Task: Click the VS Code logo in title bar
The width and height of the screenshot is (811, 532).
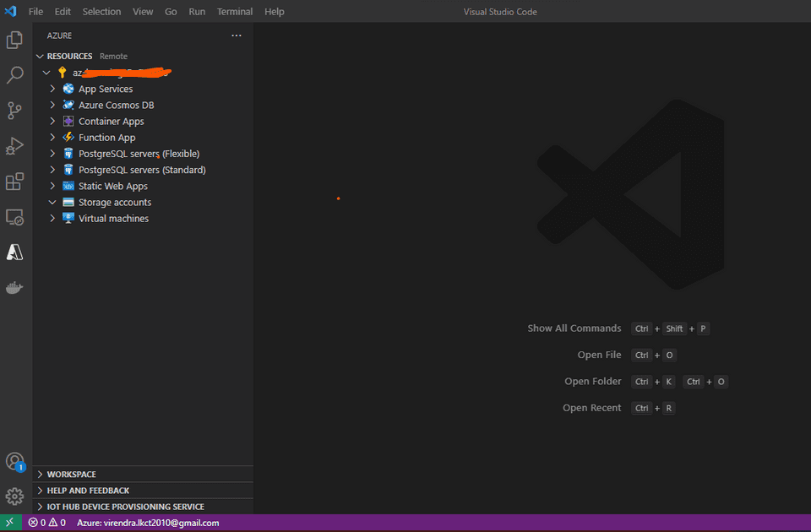Action: coord(10,11)
